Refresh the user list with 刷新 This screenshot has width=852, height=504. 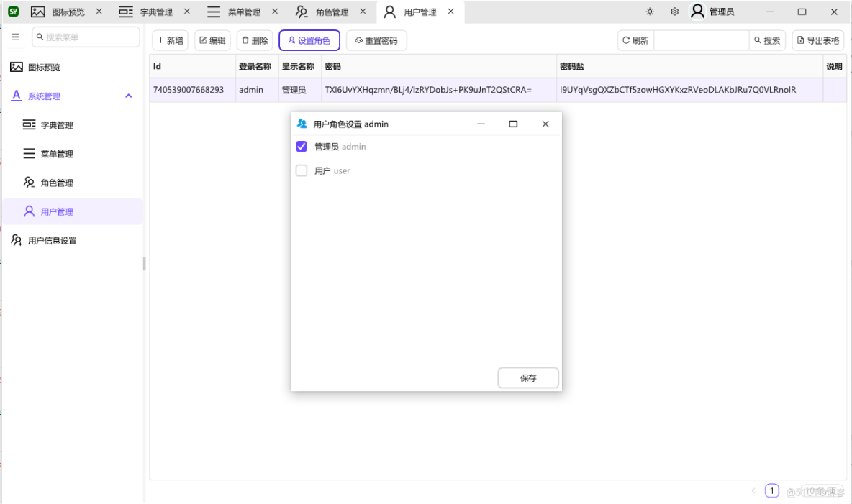635,40
